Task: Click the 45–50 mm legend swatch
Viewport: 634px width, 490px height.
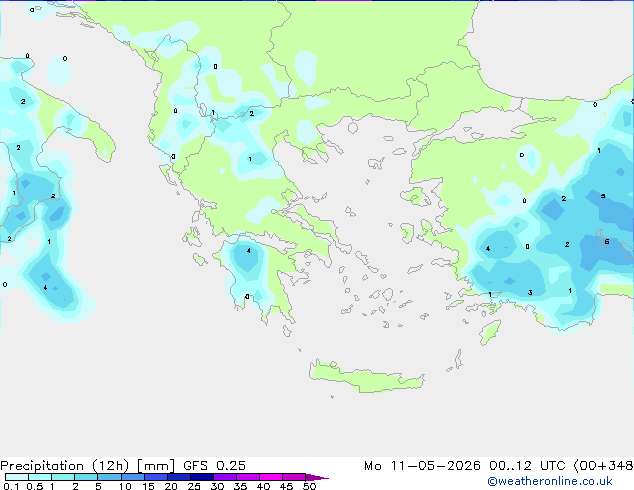Action: 294,477
